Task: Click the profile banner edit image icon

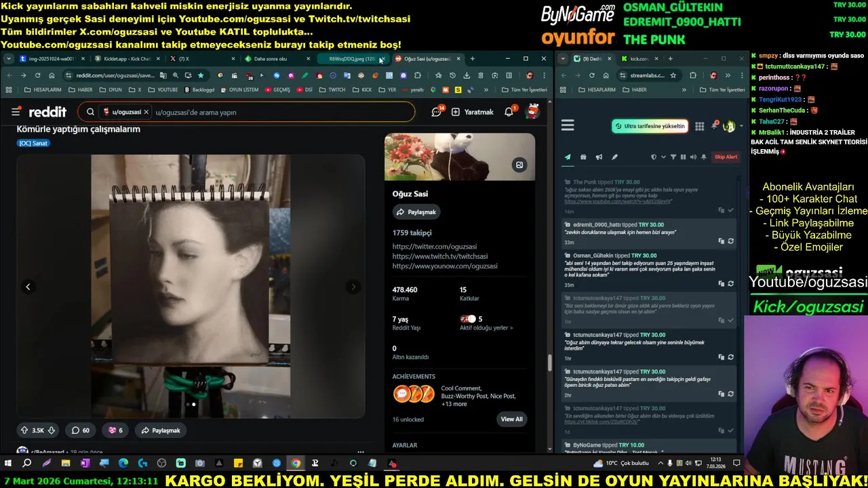Action: pos(519,165)
